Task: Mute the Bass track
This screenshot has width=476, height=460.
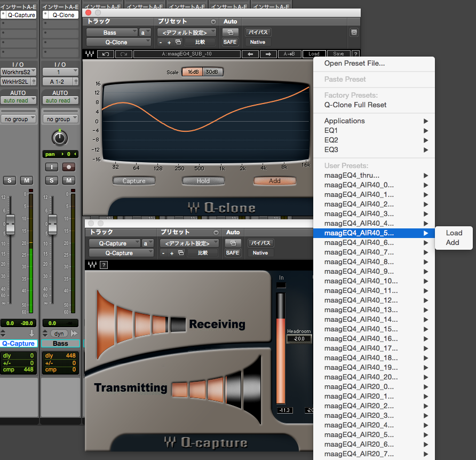Action: tap(69, 180)
